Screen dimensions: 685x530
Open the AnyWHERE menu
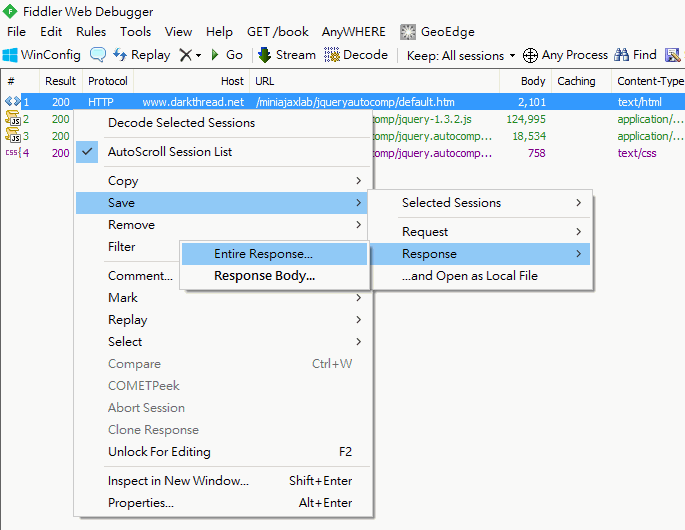[x=354, y=32]
